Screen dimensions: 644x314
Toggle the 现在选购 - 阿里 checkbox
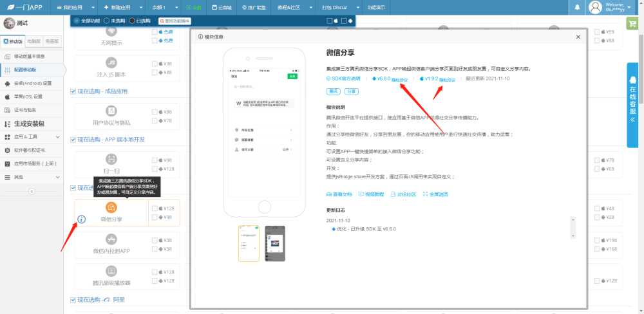[73, 300]
